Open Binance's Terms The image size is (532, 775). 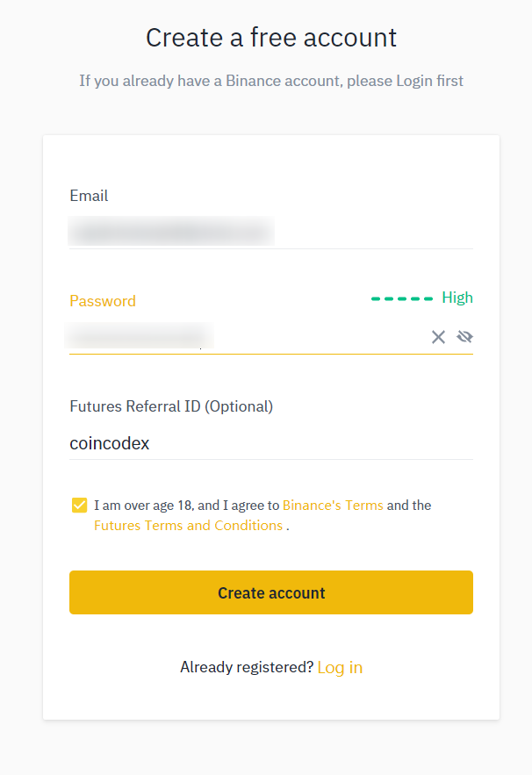point(332,505)
